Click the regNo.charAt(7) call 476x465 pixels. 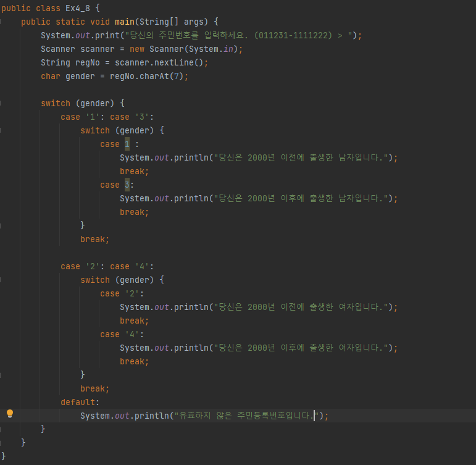[x=146, y=76]
